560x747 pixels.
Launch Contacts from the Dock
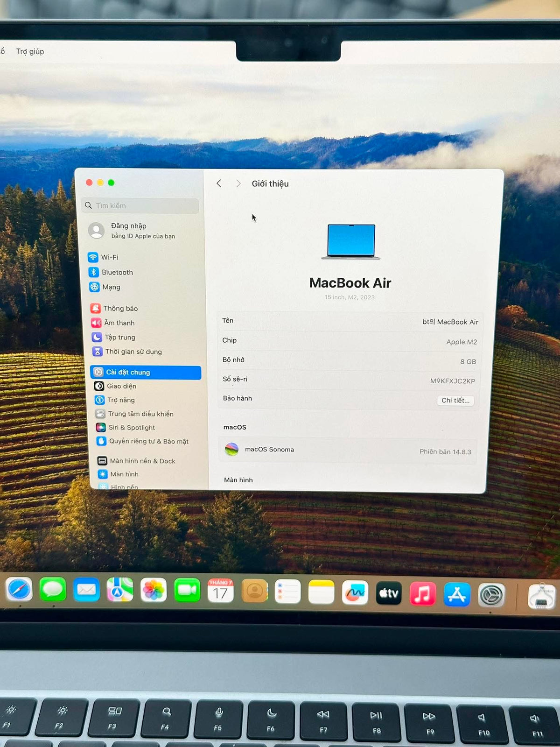pos(255,591)
